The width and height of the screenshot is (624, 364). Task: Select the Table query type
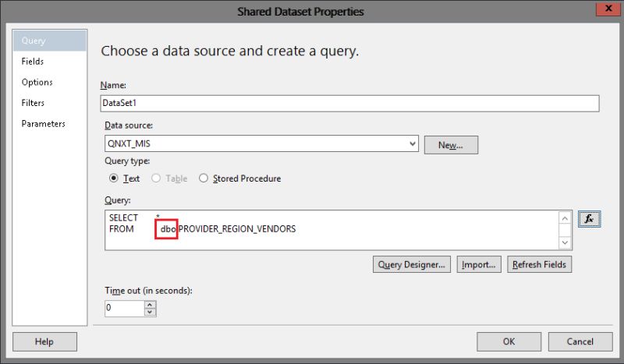pyautogui.click(x=169, y=178)
